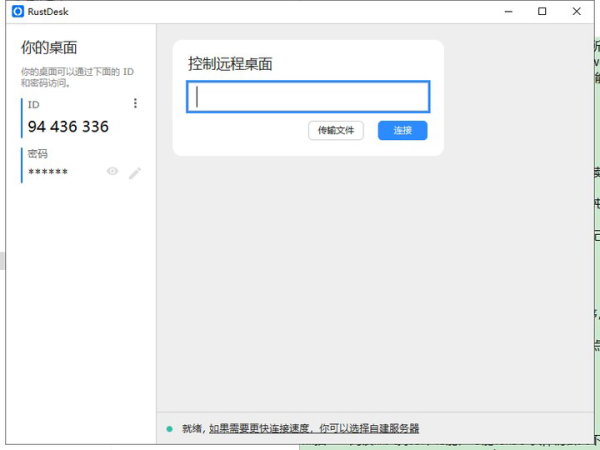Focus the remote desktop ID input field

click(x=308, y=97)
